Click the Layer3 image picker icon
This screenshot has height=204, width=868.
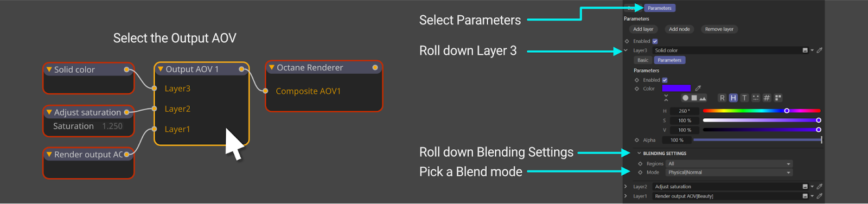(805, 50)
